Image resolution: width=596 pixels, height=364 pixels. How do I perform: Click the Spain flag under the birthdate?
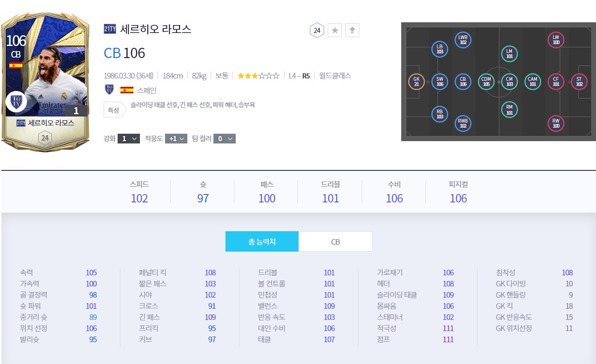tap(126, 90)
